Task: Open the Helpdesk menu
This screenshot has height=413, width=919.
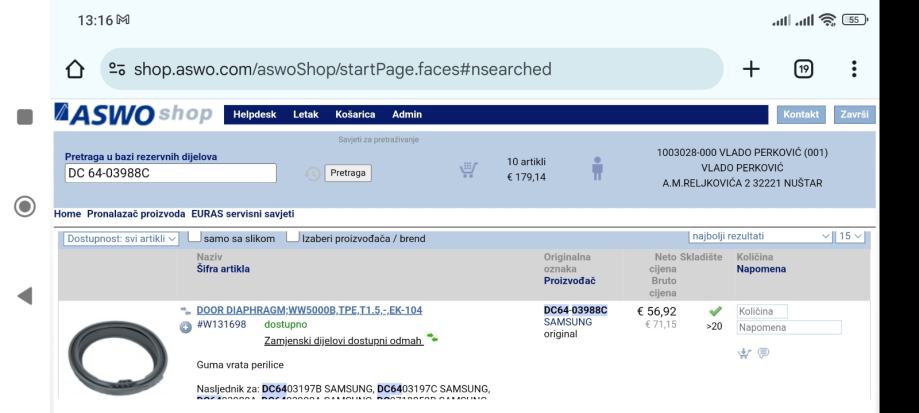Action: coord(254,115)
